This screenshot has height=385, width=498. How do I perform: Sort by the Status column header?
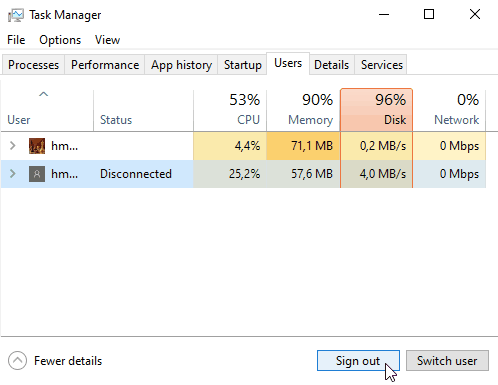tap(143, 111)
